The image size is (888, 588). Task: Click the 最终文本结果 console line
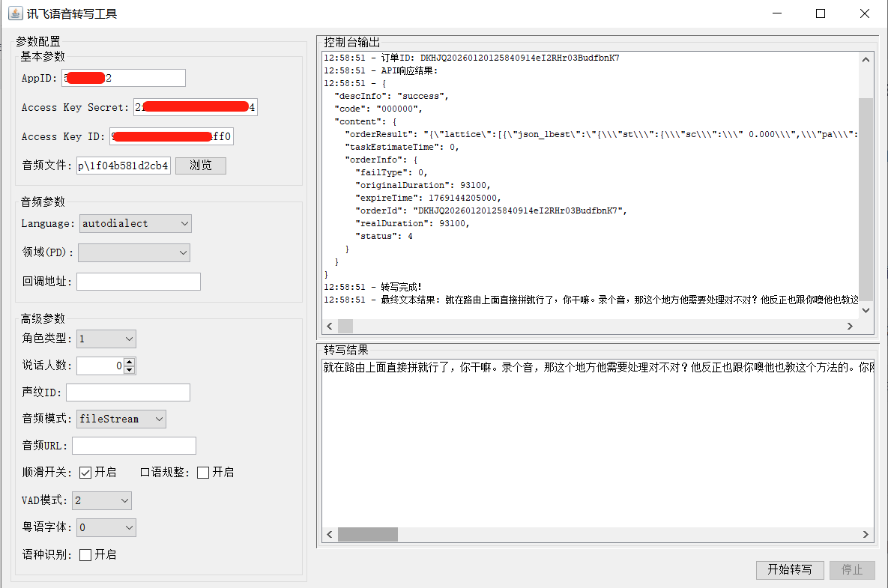(x=591, y=300)
